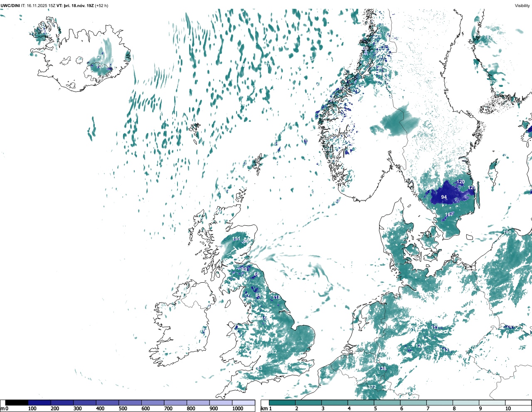Click the '1000' tick label in the legend
The image size is (532, 412).
pyautogui.click(x=238, y=409)
